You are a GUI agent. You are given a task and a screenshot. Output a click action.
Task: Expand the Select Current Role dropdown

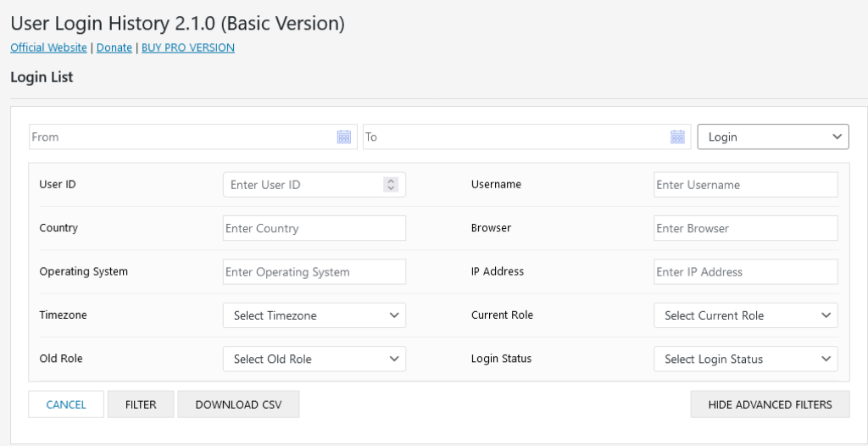point(746,315)
